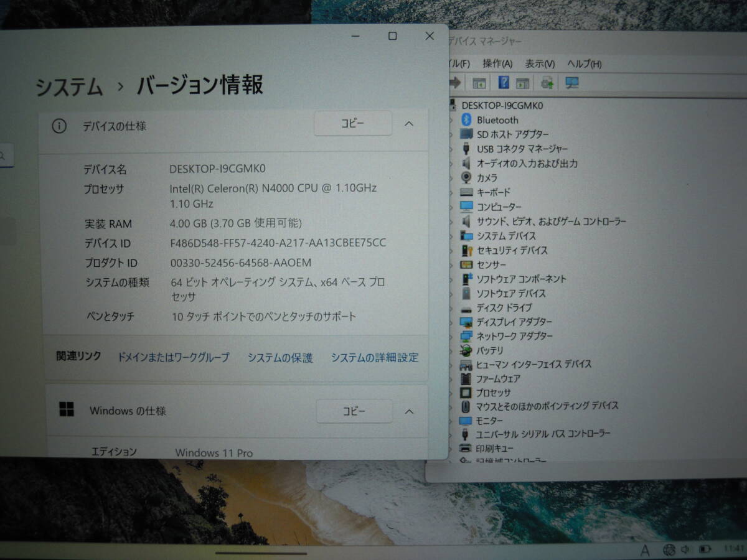The width and height of the screenshot is (747, 560).
Task: Click the SD ホスト アダプター icon
Action: tap(467, 134)
